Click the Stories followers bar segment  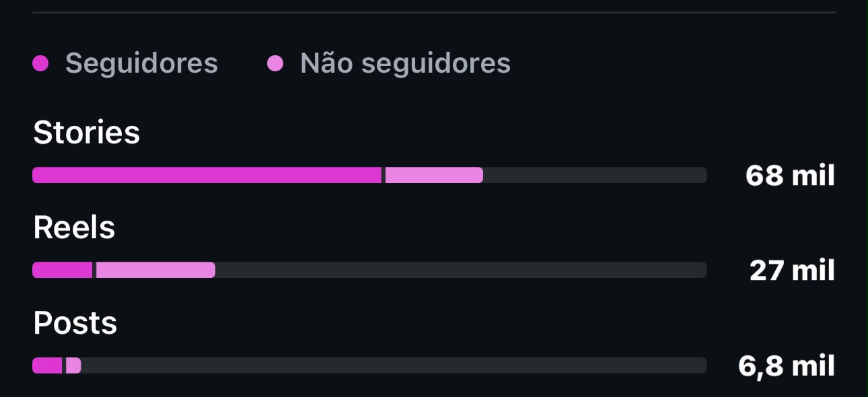[207, 175]
